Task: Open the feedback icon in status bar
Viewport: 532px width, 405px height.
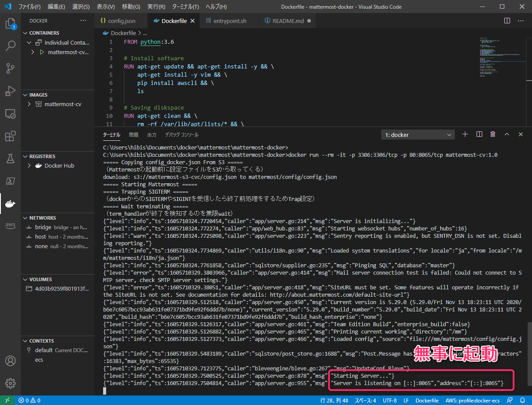Action: coord(509,401)
